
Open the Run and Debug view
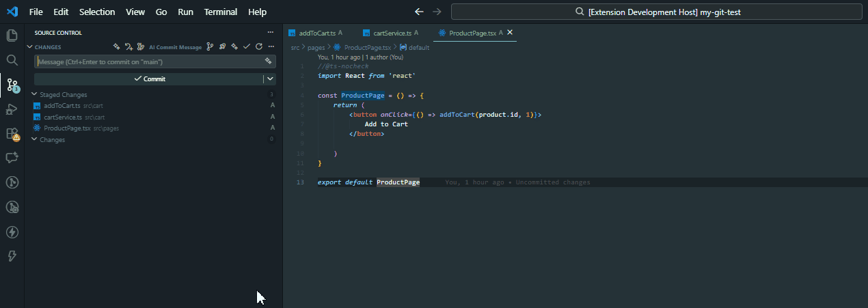[12, 109]
